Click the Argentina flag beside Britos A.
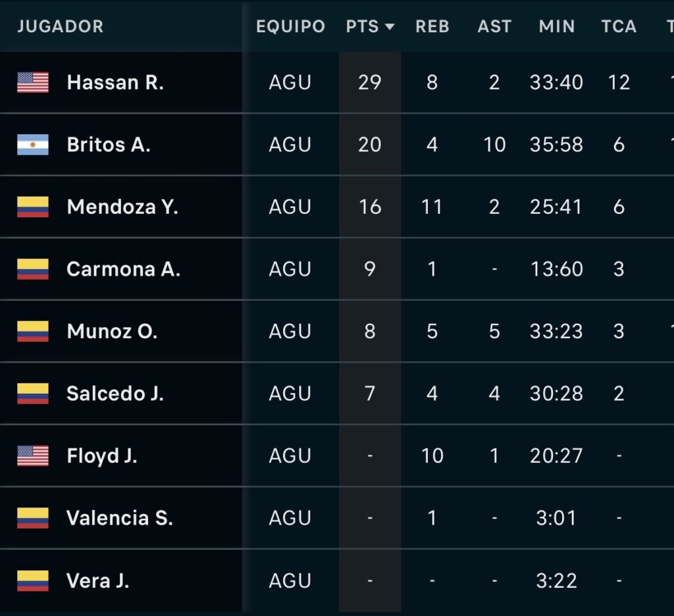The width and height of the screenshot is (674, 616). point(33,144)
